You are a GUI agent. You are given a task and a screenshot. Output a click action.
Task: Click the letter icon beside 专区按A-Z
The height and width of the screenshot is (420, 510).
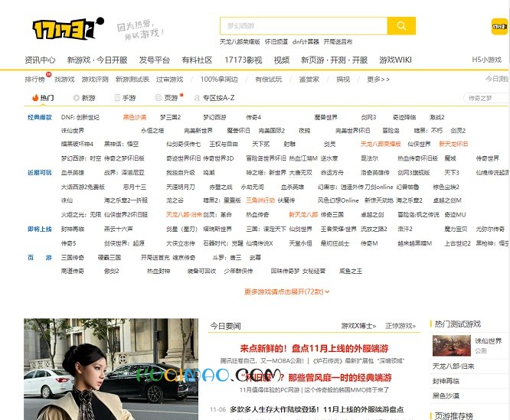197,98
